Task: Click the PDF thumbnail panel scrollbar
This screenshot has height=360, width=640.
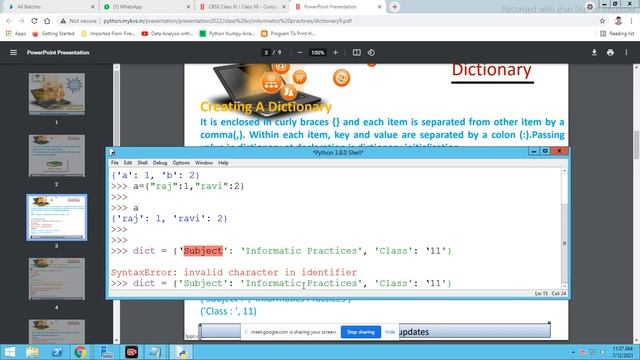Action: pos(117,203)
